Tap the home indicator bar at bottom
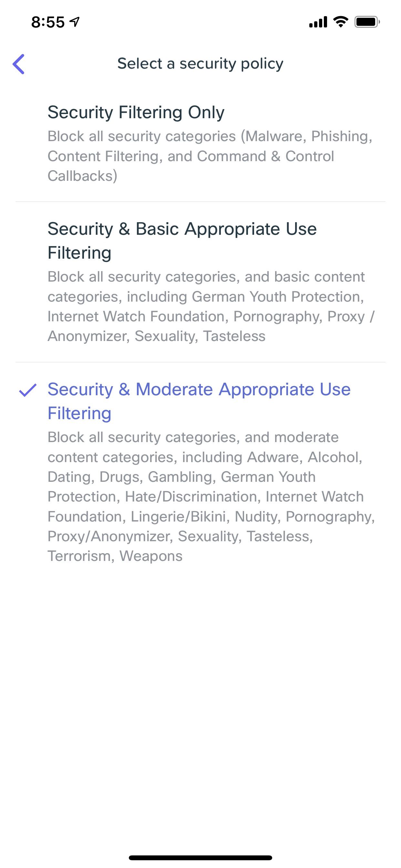The width and height of the screenshot is (401, 868). click(200, 858)
